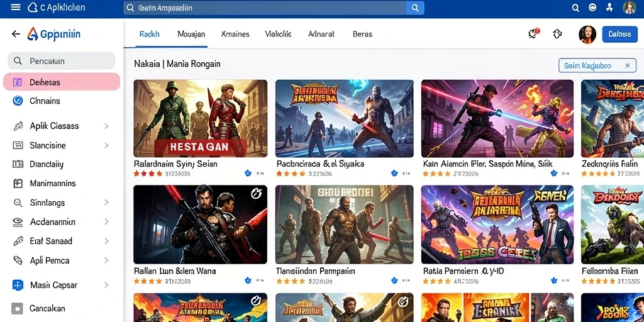Click the Manimannins sidebar icon

18,184
